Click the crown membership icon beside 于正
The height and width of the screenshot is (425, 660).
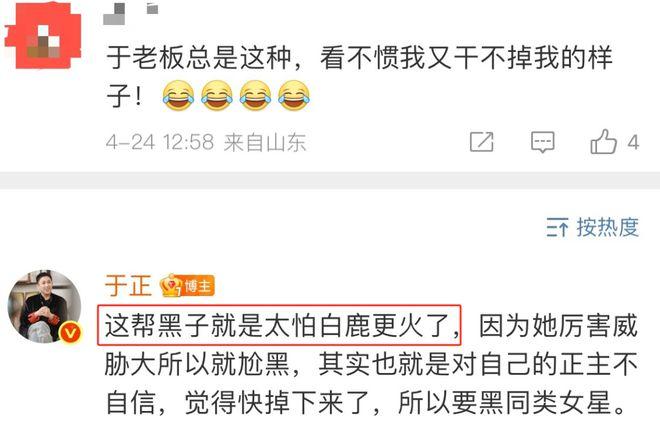[170, 285]
